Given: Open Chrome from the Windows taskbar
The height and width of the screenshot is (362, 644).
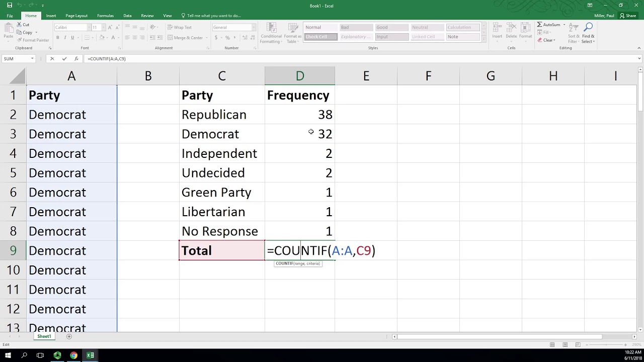Looking at the screenshot, I should tap(73, 355).
